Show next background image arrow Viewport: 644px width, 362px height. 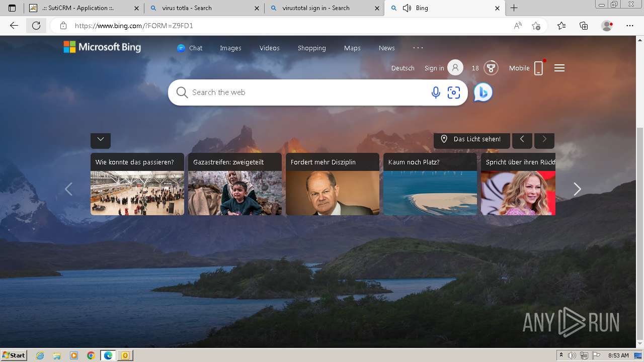coord(544,139)
